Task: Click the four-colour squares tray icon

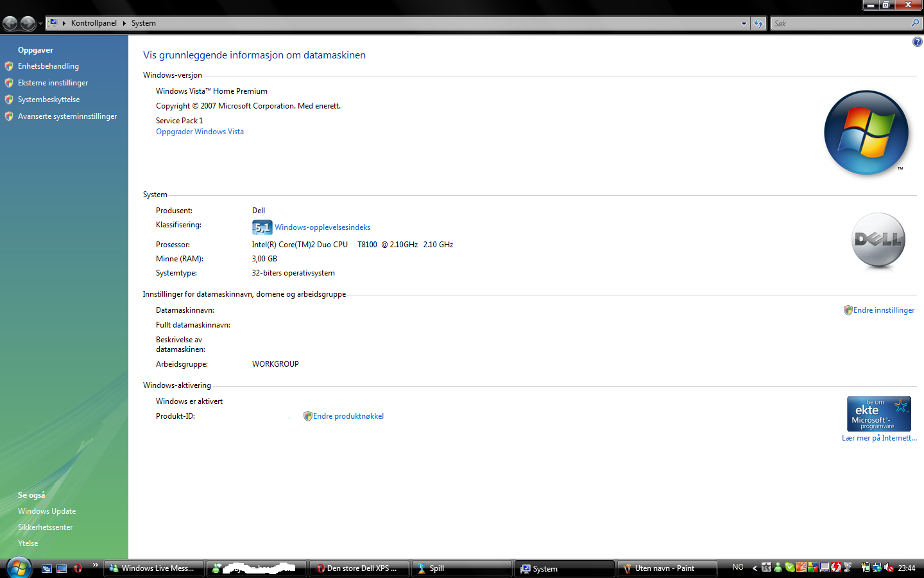Action: (x=813, y=567)
